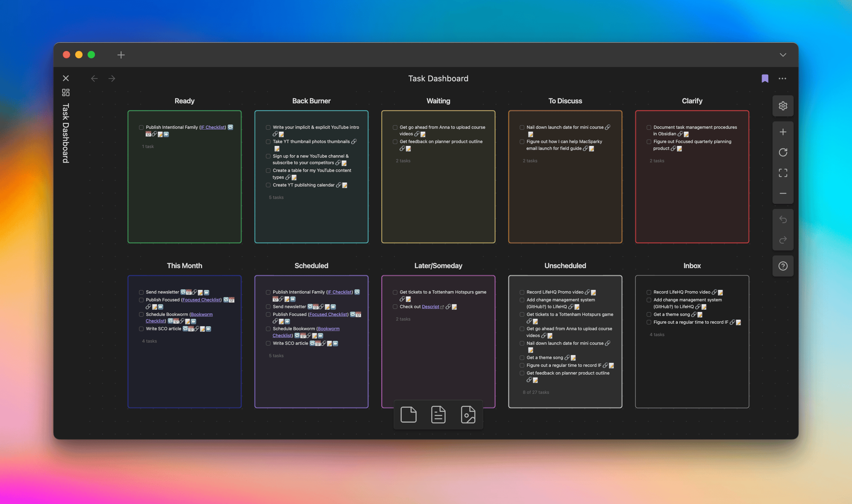Click the edit icon after Check out Descript

[454, 307]
